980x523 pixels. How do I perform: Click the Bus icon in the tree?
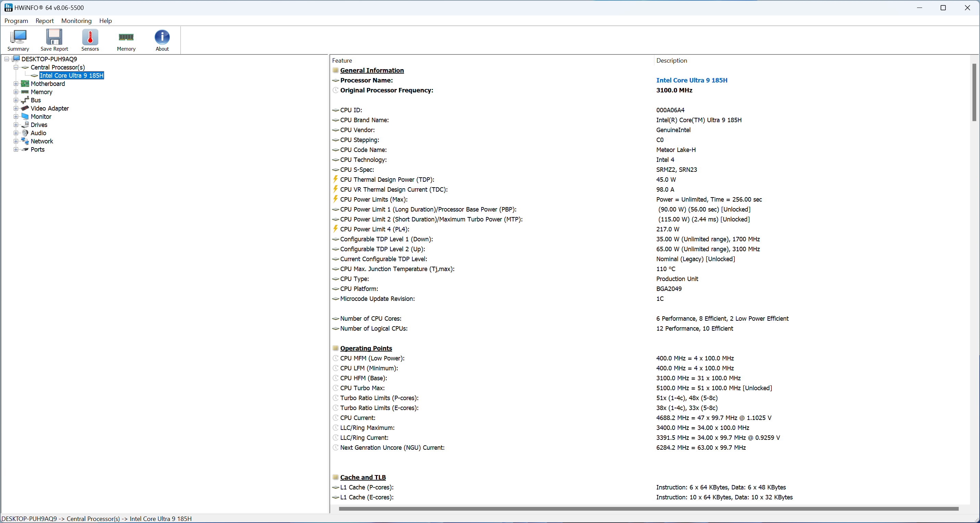point(25,100)
